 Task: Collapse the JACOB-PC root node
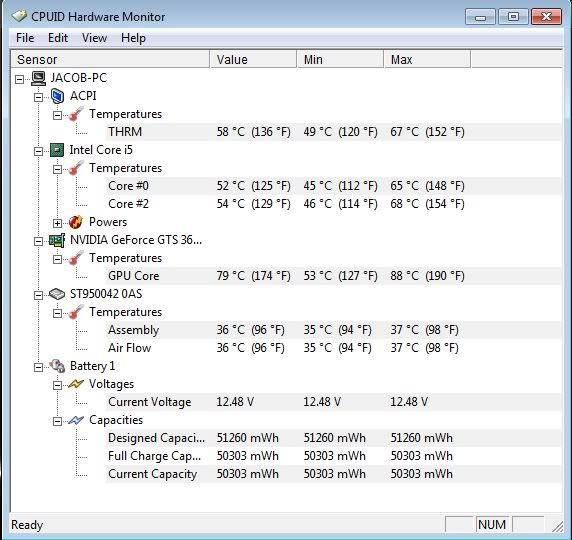[x=19, y=79]
